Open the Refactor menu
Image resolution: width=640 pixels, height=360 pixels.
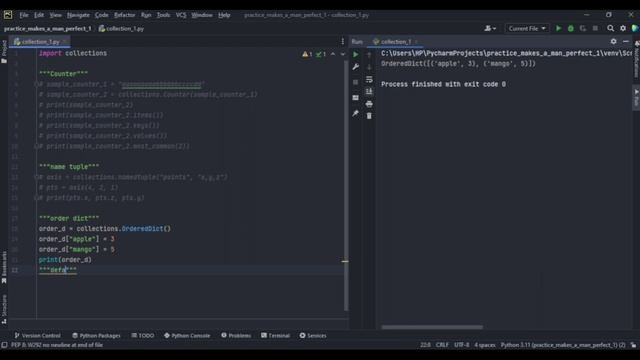click(124, 15)
